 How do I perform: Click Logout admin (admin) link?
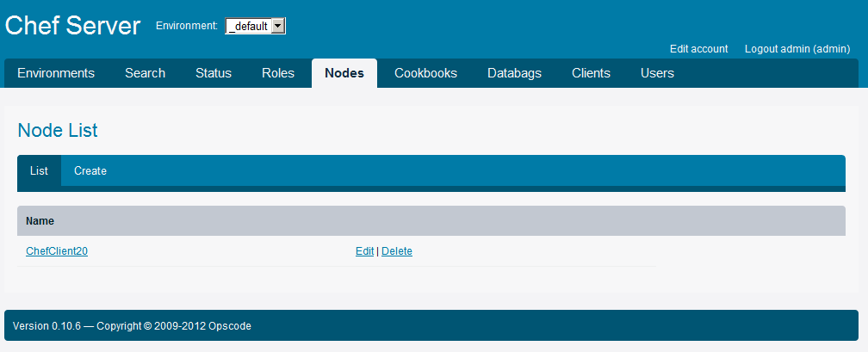pyautogui.click(x=797, y=49)
